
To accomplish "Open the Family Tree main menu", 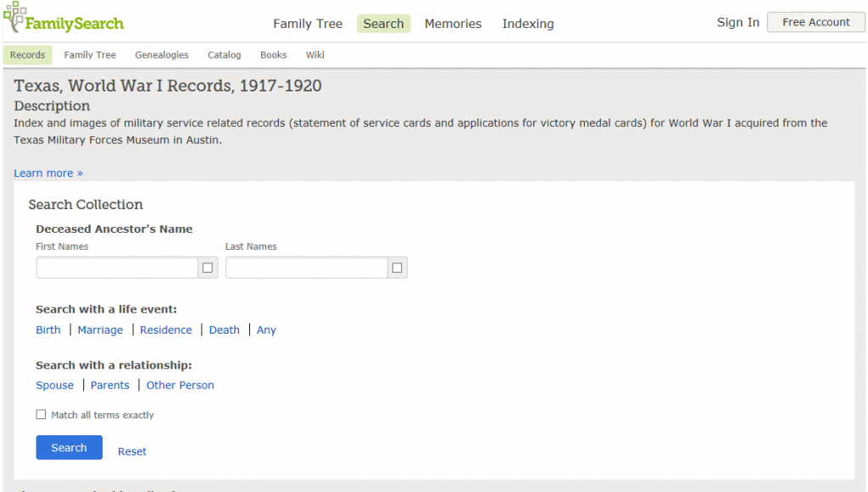I will point(308,24).
